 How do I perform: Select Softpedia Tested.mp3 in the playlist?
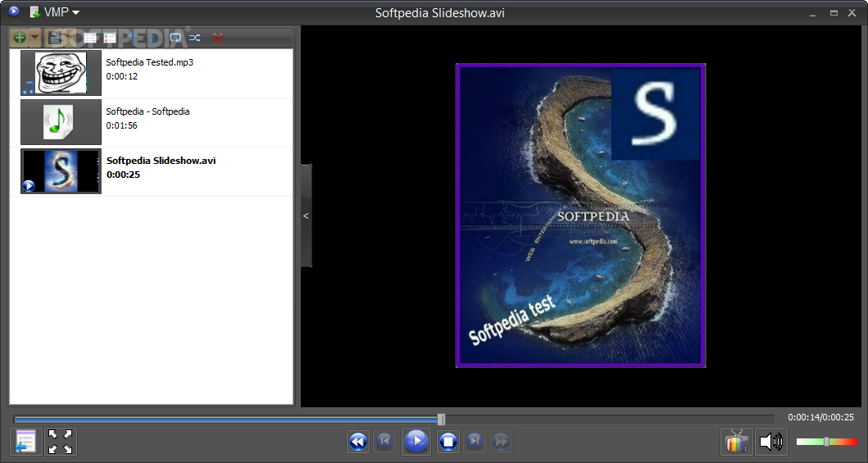(151, 73)
